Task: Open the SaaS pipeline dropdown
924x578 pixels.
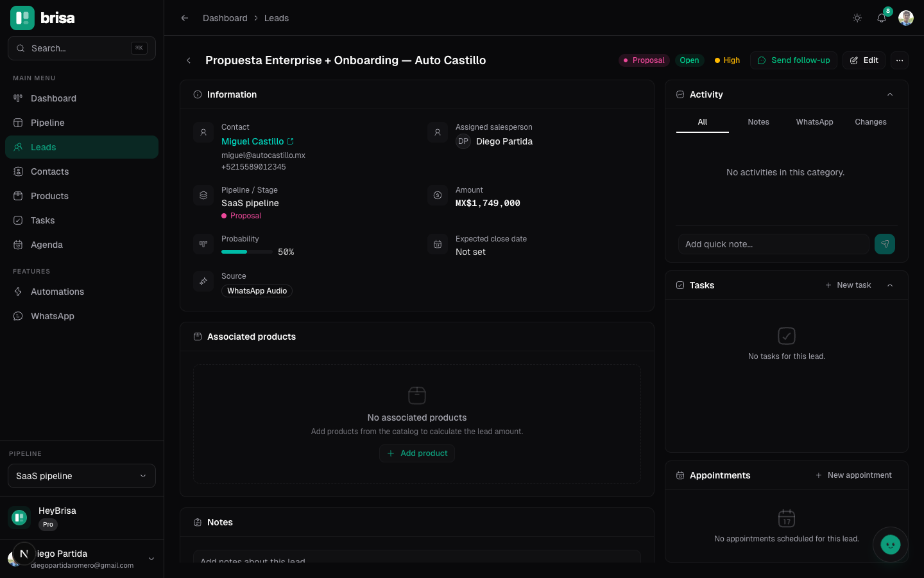Action: point(81,476)
